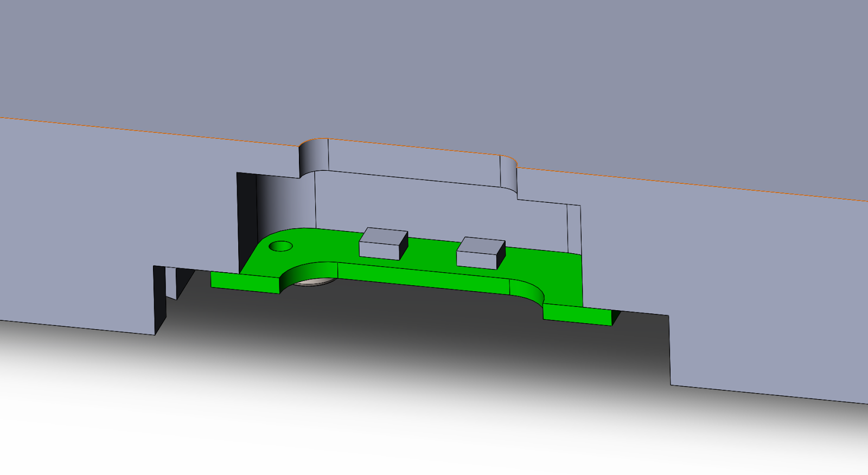868x475 pixels.
Task: Select the large upper gray body face
Action: [434, 65]
